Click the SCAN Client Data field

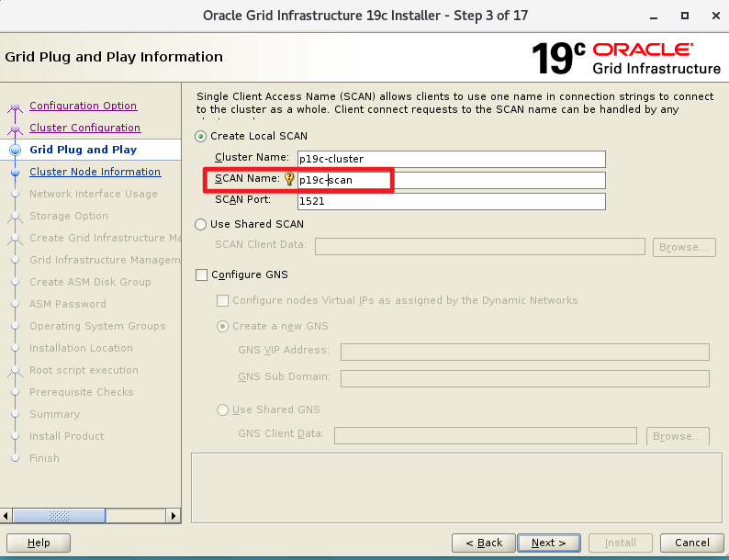tap(480, 247)
